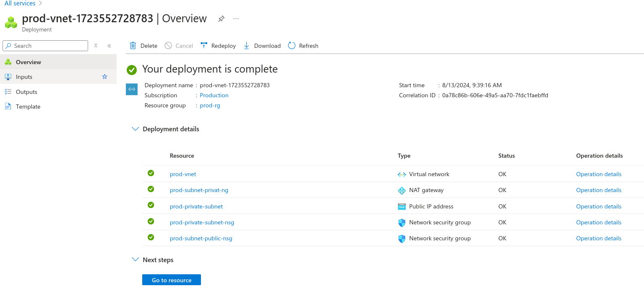Open Operation details for prod-subnet-public-nsg

tap(599, 238)
